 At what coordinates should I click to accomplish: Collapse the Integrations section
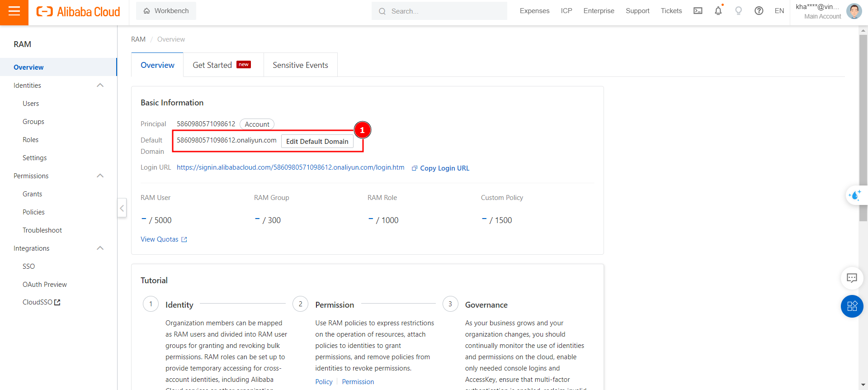point(100,248)
